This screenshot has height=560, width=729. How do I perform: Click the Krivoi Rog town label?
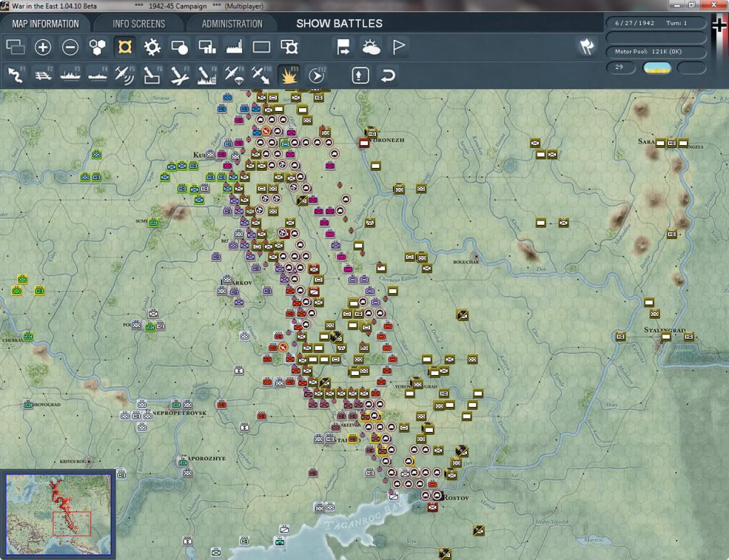[73, 462]
